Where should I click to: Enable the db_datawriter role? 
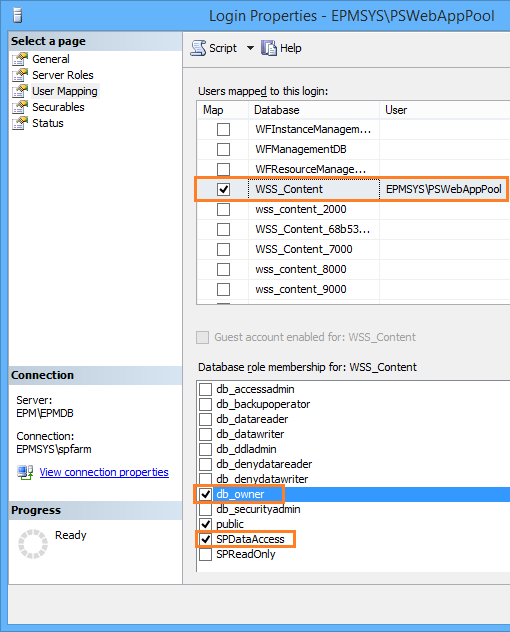tap(206, 434)
